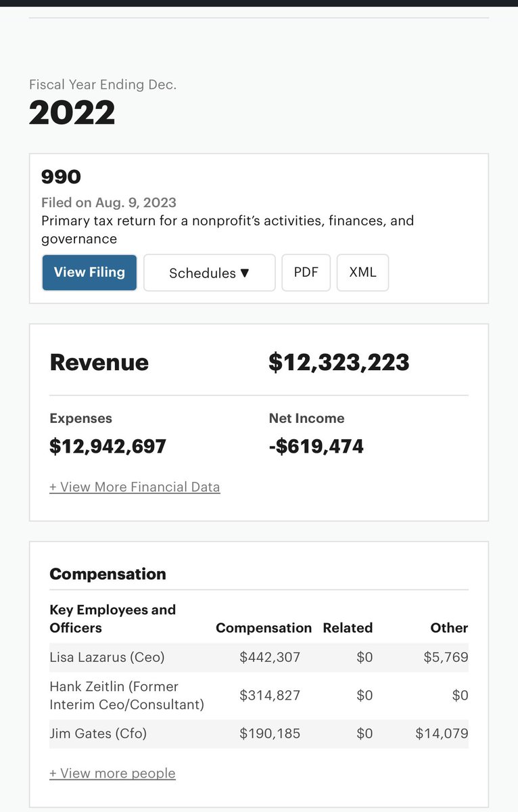This screenshot has height=812, width=518.
Task: Select the net income value -$619,474
Action: tap(316, 447)
